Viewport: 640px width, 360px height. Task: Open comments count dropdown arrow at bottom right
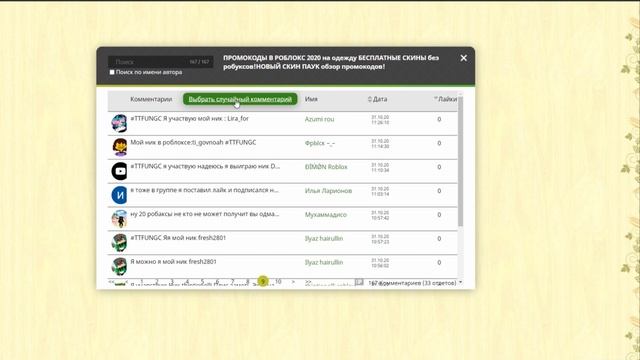[460, 282]
